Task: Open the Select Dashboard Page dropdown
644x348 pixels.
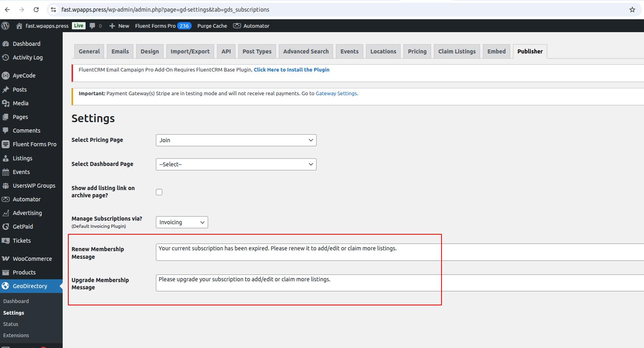Action: 236,164
